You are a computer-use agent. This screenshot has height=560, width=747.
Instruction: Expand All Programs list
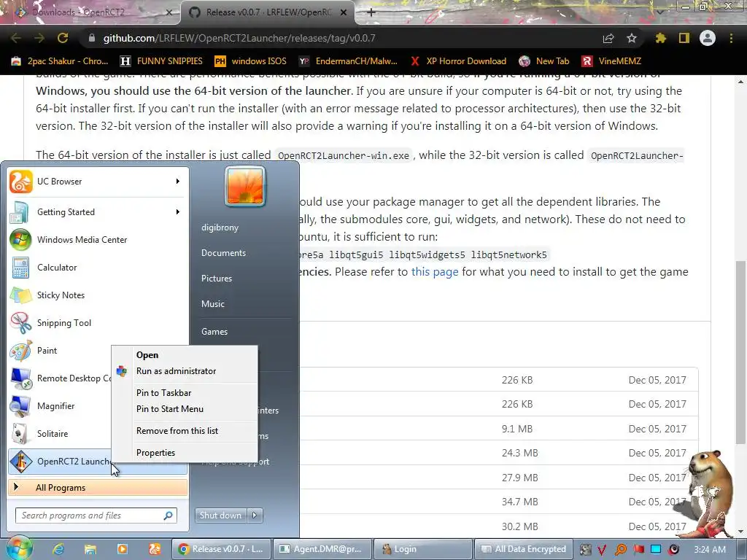(x=98, y=488)
